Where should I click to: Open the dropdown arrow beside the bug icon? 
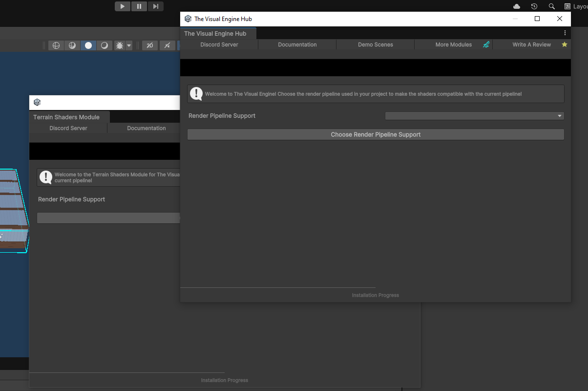point(128,45)
